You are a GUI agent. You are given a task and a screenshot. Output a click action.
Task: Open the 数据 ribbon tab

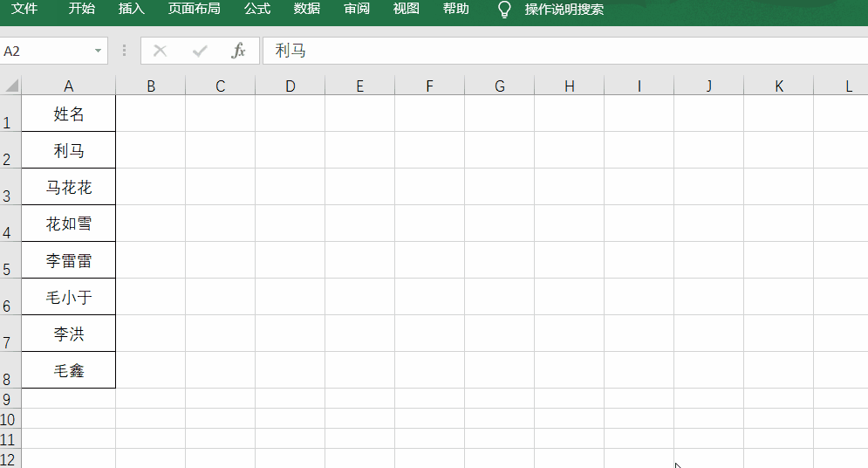tap(307, 9)
